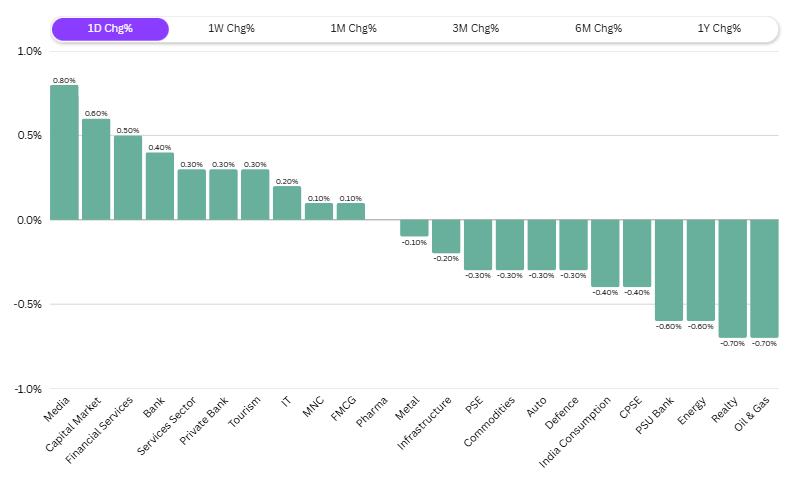Screen dimensions: 792x486
Task: Select the IT bar at 0.20%
Action: pyautogui.click(x=287, y=203)
